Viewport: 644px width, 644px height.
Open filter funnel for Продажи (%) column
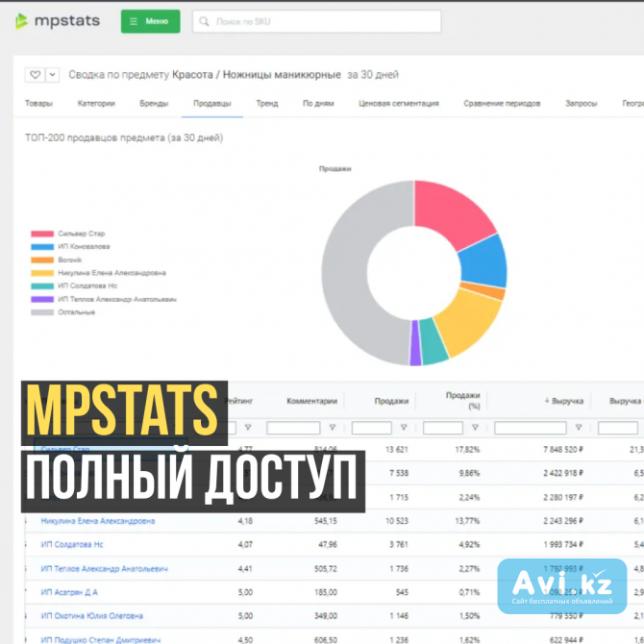(475, 428)
